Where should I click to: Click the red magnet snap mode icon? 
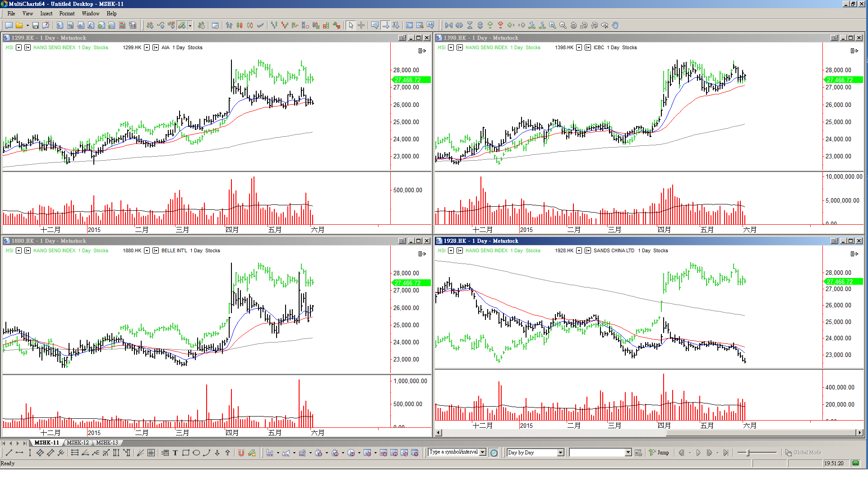coord(241,453)
